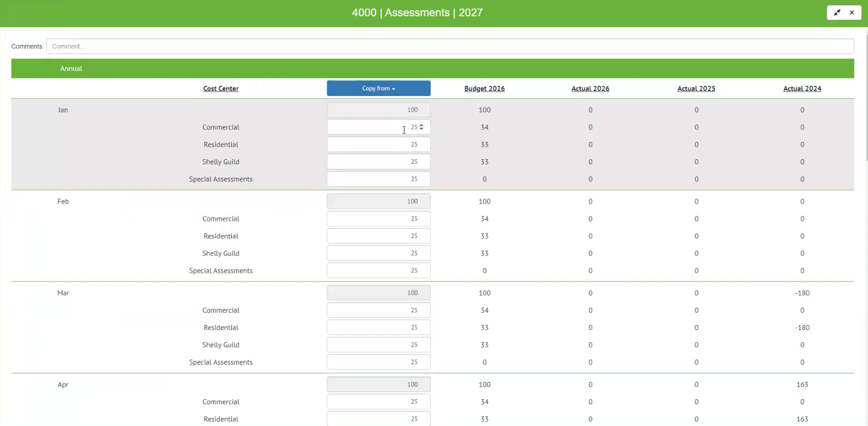The image size is (868, 426).
Task: Edit the Apr Commercial budget field
Action: (x=379, y=402)
